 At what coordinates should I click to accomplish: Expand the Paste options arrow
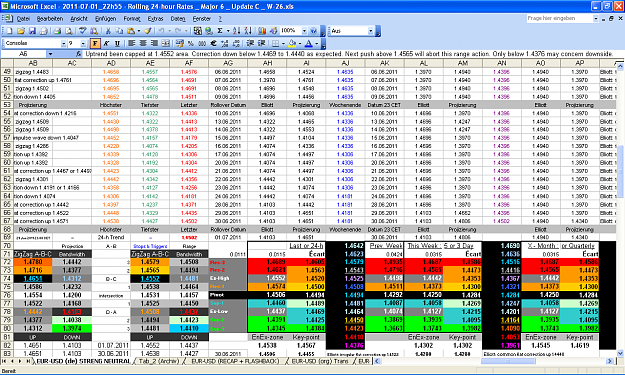tap(138, 31)
